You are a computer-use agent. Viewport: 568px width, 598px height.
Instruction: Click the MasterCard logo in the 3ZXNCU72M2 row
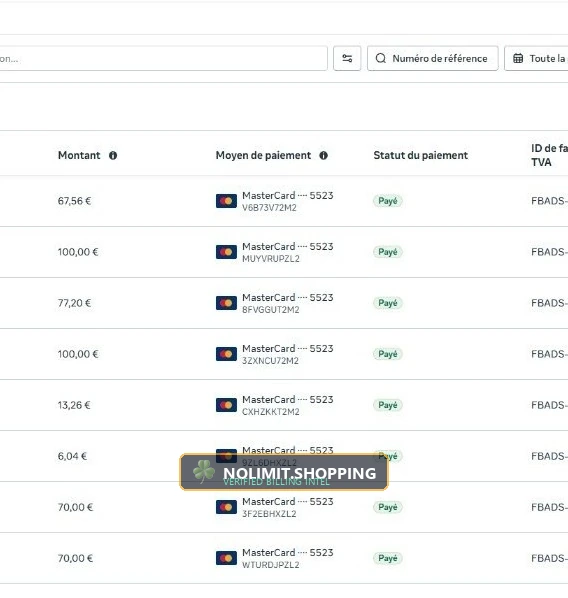226,354
